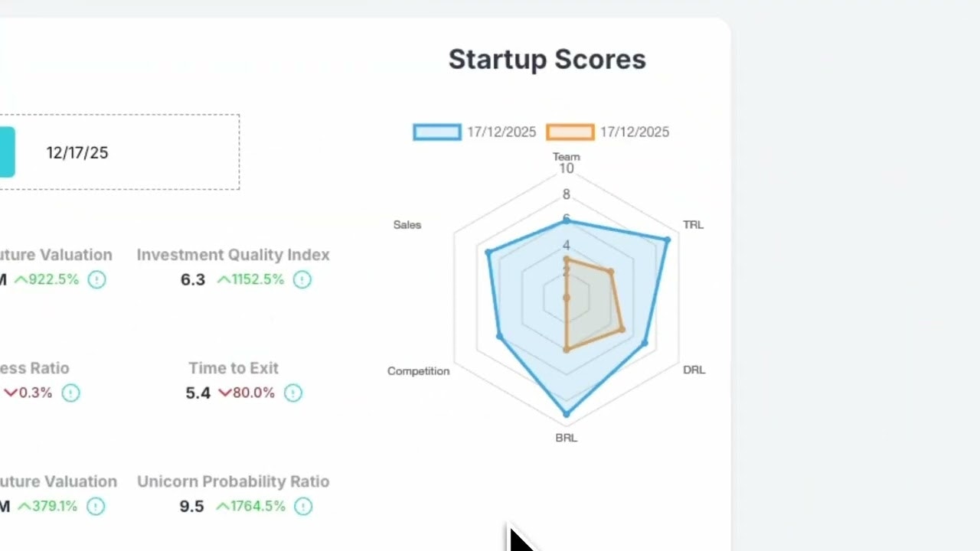Click the orange data point on the DRL axis

pyautogui.click(x=622, y=331)
